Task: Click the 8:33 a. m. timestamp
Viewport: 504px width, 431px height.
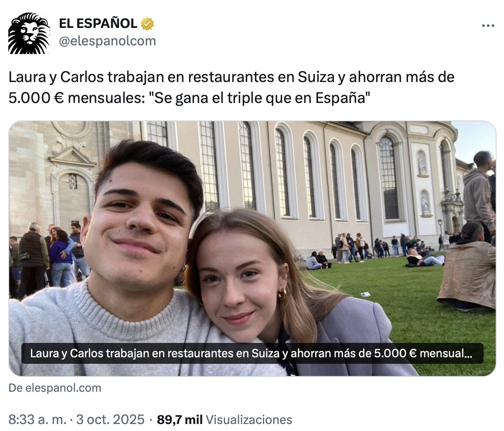Action: pyautogui.click(x=37, y=420)
